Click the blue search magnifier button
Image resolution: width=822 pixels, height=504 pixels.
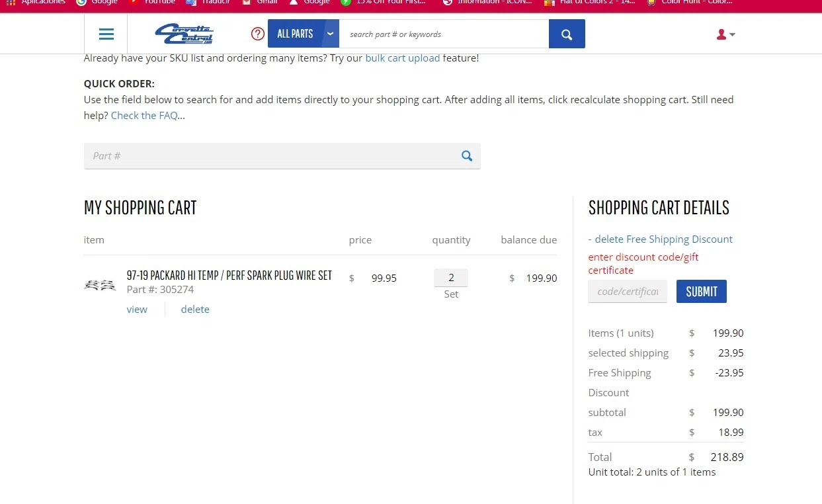[567, 34]
